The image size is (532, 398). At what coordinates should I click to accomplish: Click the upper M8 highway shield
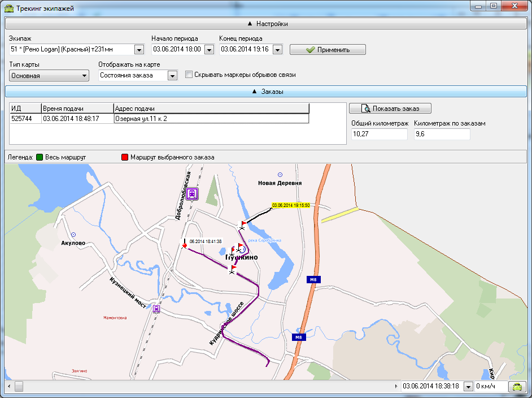[x=313, y=280]
